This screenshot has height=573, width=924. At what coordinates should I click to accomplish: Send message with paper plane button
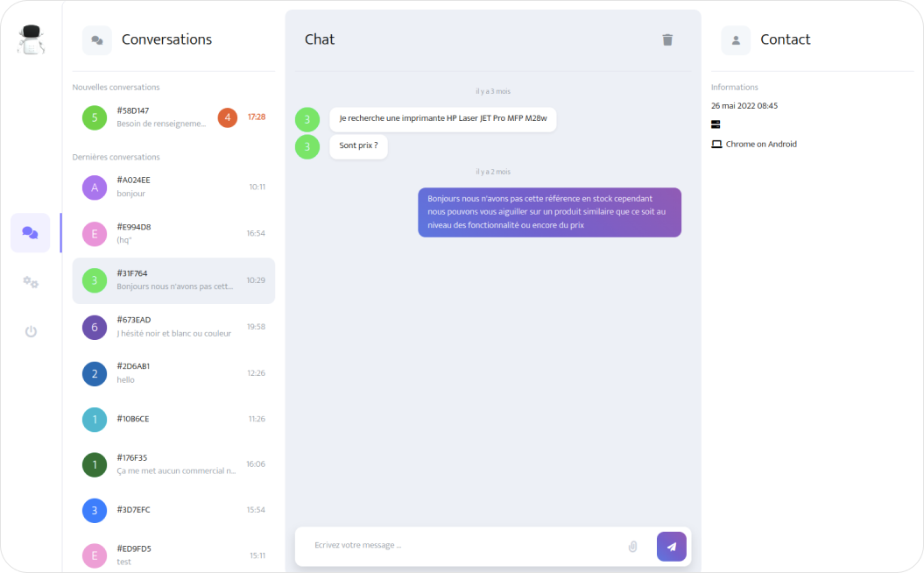pos(671,547)
